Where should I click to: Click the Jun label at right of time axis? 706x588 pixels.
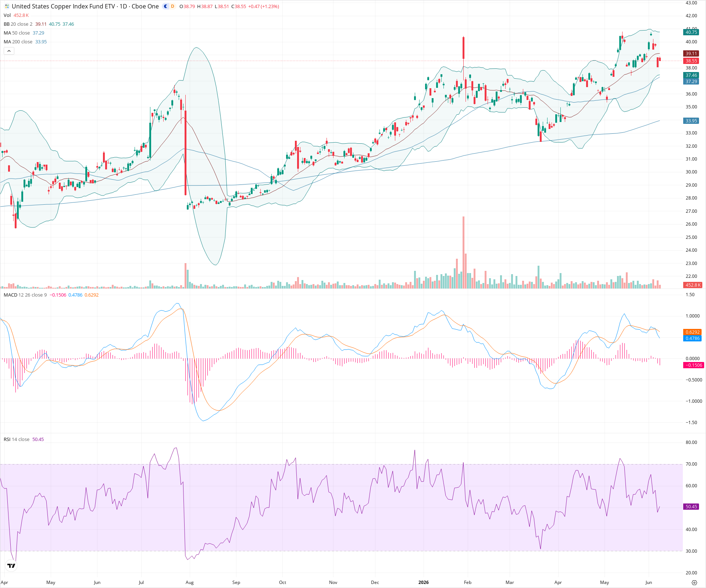tap(649, 582)
